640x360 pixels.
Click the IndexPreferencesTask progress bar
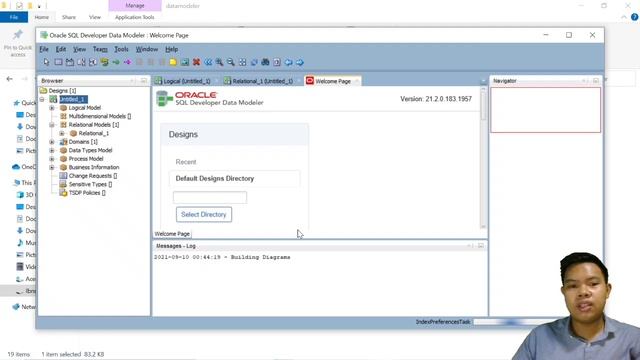514,322
